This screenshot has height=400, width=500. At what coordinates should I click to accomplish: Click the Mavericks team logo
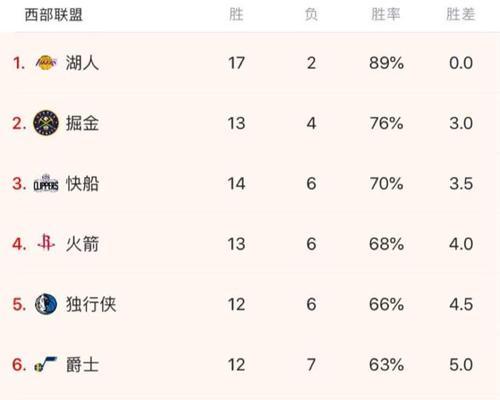pyautogui.click(x=46, y=304)
